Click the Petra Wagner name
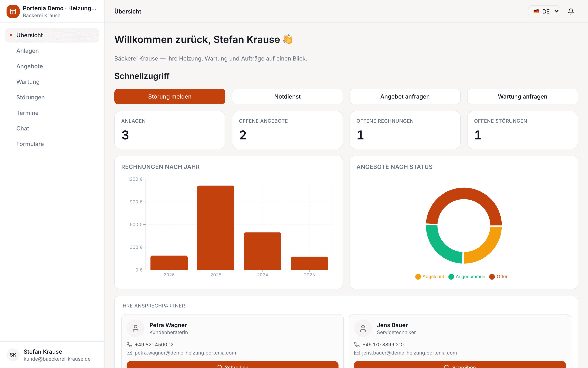Viewport: 588px width, 368px height. click(168, 325)
